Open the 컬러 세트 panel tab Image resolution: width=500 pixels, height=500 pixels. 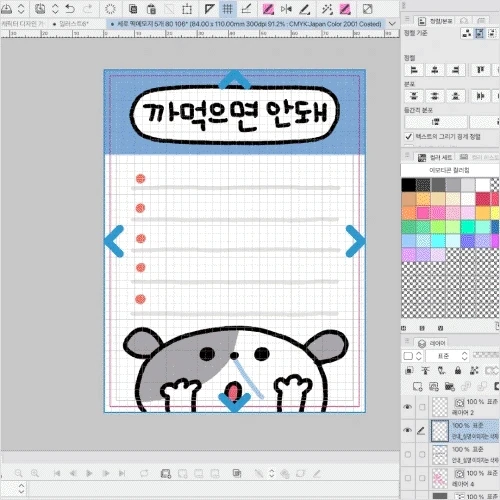tap(435, 157)
